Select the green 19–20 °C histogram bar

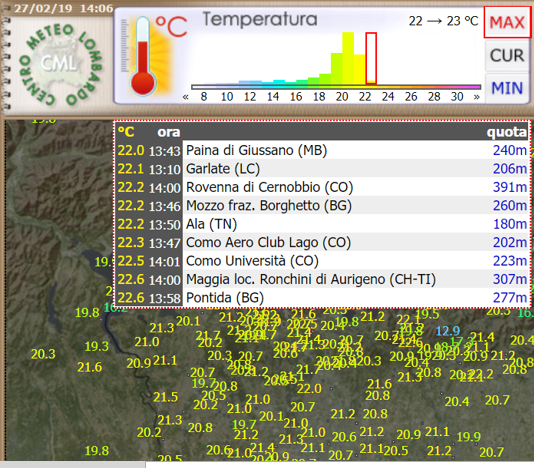click(x=336, y=68)
